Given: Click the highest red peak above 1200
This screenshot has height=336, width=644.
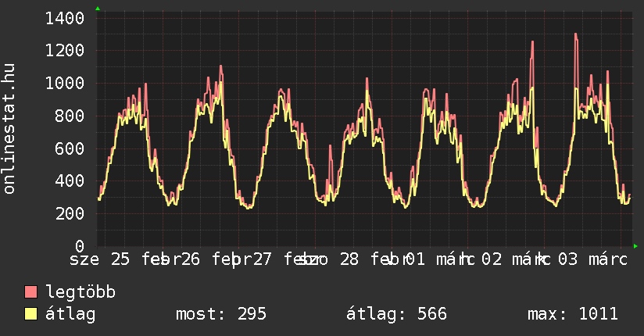Looking at the screenshot, I should (x=575, y=34).
